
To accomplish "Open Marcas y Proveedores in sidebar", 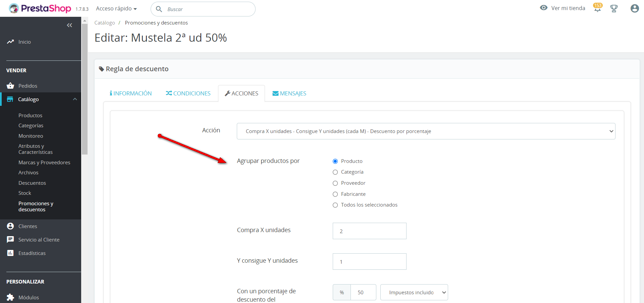I will click(44, 162).
